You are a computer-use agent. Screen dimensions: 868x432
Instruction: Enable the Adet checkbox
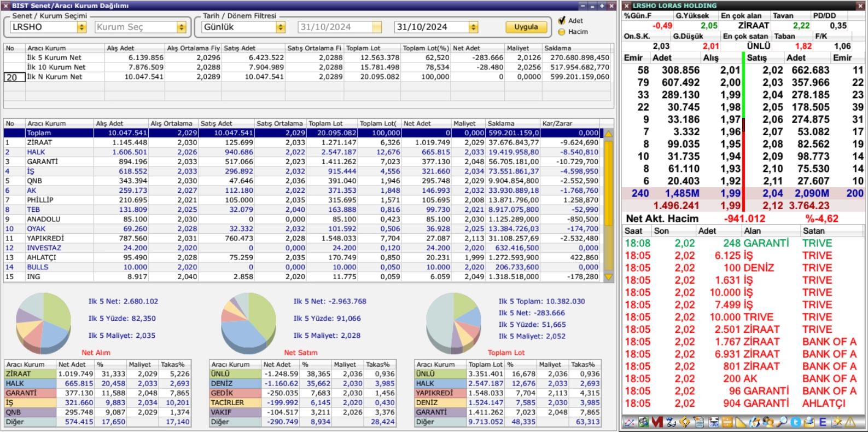(562, 20)
